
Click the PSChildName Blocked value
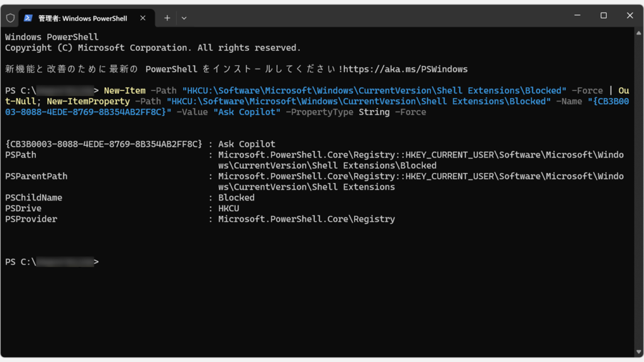(x=236, y=197)
